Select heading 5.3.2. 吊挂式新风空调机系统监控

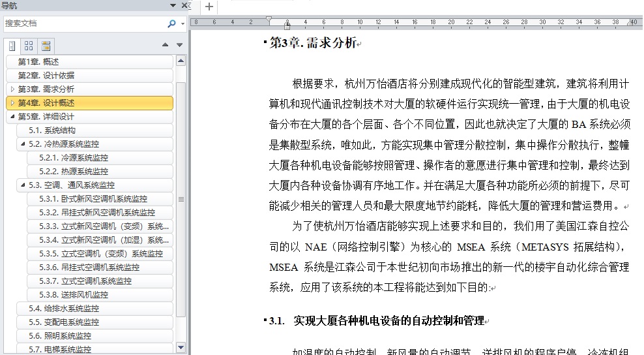click(100, 212)
